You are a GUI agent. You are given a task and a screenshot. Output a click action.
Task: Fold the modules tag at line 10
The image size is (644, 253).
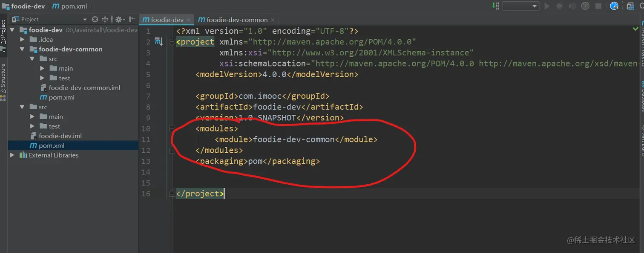point(172,128)
